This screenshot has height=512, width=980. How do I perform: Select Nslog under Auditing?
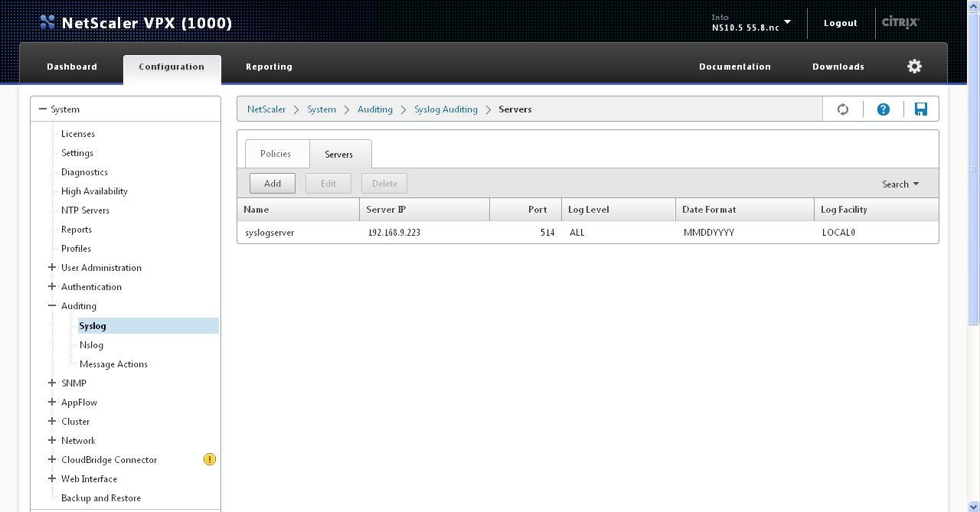(91, 344)
